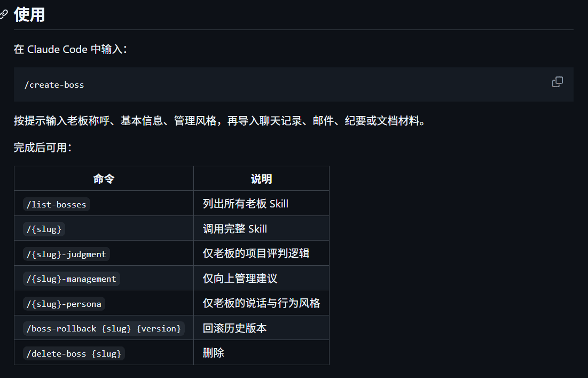Click the /boss-rollback {slug} {version} command
The width and height of the screenshot is (588, 378).
tap(104, 328)
